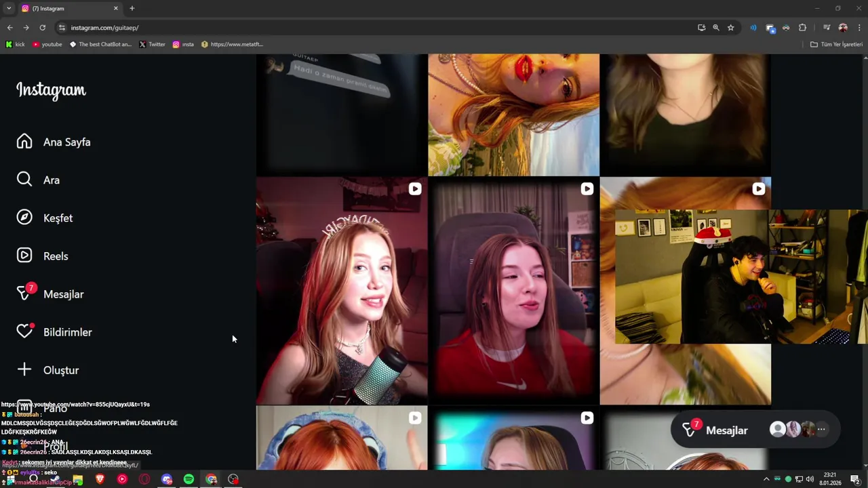Open Tüm Yer İşaretleri bookmarks folder

(836, 44)
